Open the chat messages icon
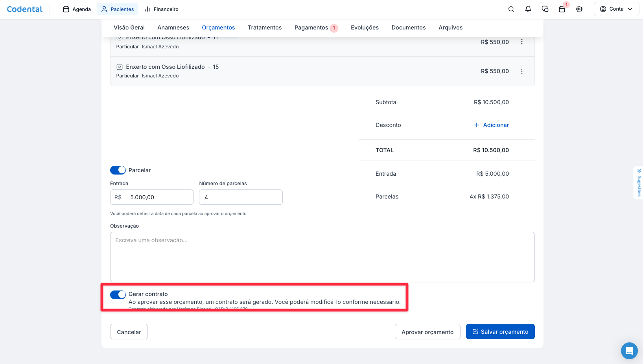The width and height of the screenshot is (643, 364). [x=545, y=9]
